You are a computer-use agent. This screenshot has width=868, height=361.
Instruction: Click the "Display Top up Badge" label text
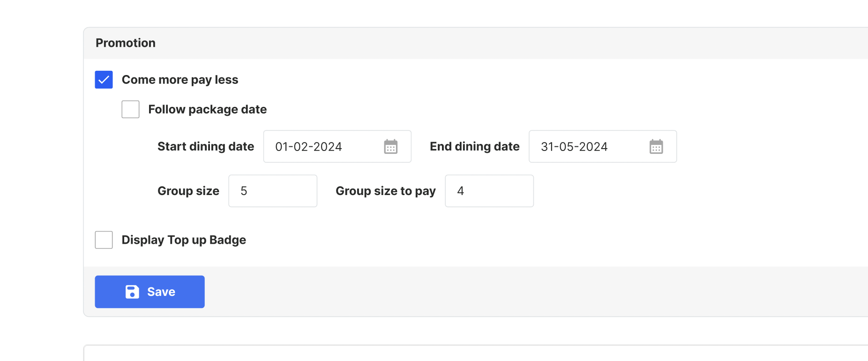click(x=184, y=240)
